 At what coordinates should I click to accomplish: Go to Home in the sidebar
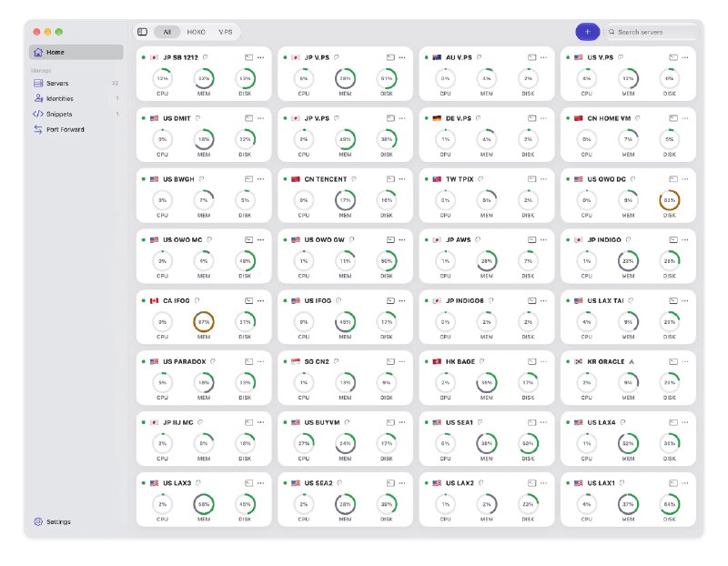76,53
